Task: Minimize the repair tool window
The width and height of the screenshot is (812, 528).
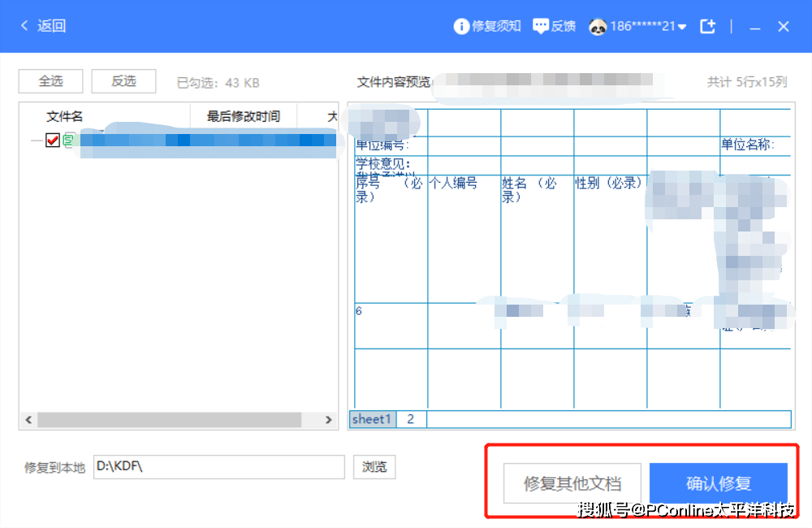Action: tap(755, 26)
